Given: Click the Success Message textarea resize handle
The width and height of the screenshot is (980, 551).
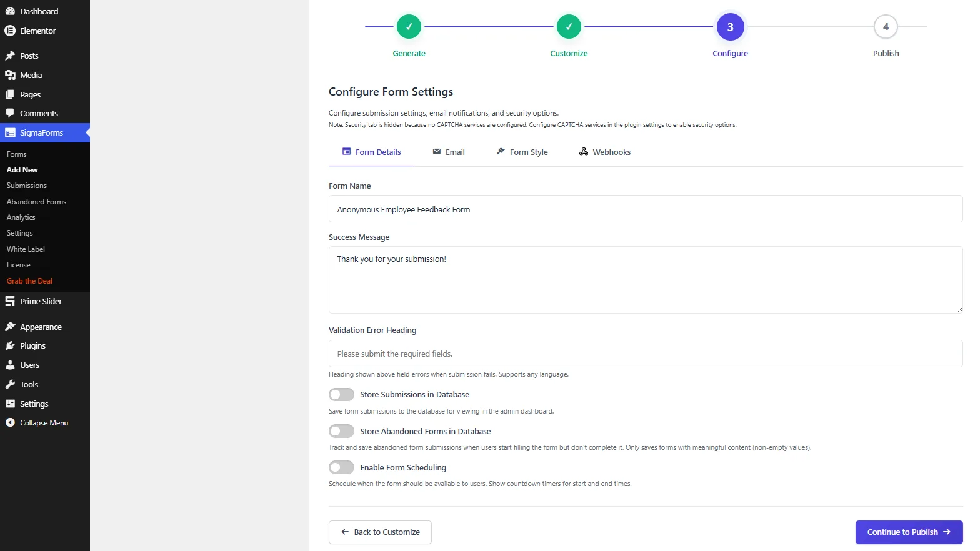Looking at the screenshot, I should (959, 310).
